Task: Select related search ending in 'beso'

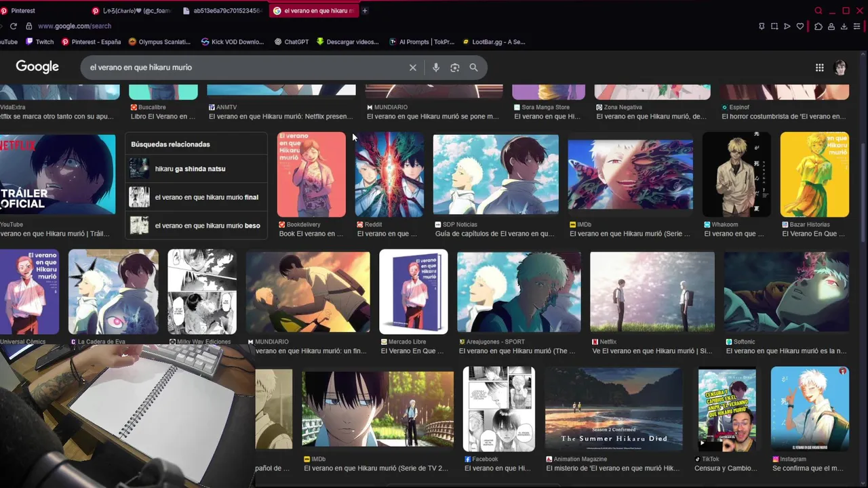Action: click(x=197, y=226)
